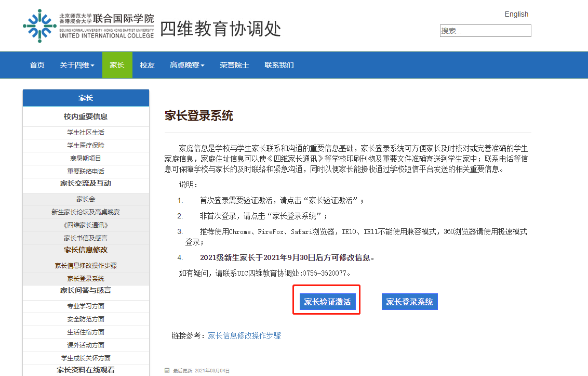Open 重要联络电话 sidebar link

coord(86,171)
